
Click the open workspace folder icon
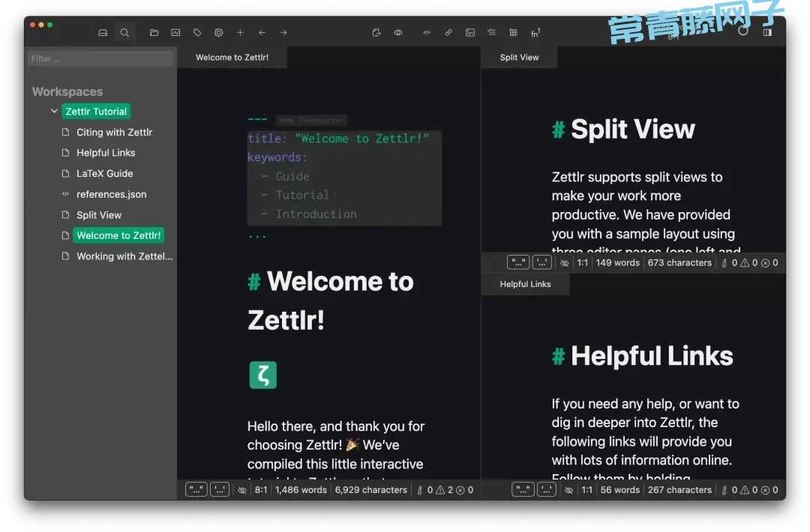click(x=154, y=32)
